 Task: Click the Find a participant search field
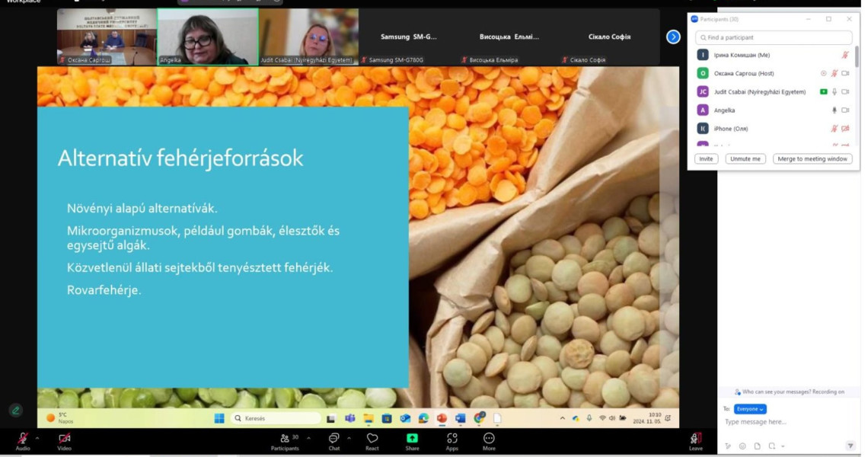point(774,37)
